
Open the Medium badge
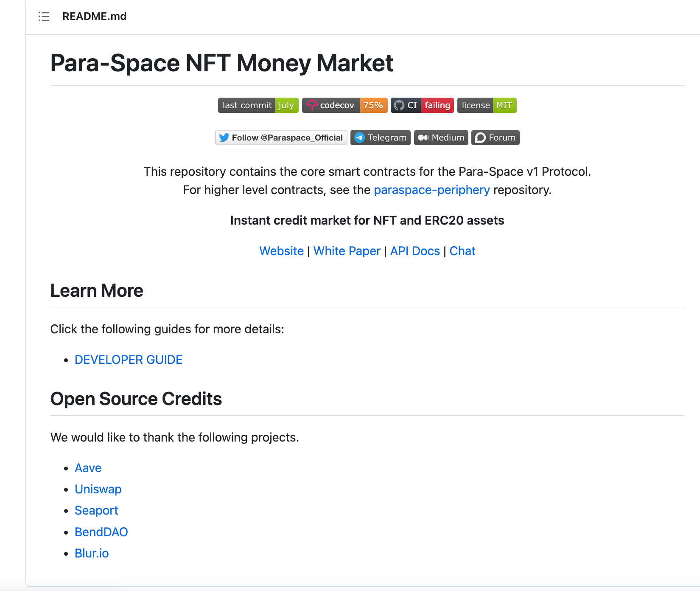click(441, 138)
